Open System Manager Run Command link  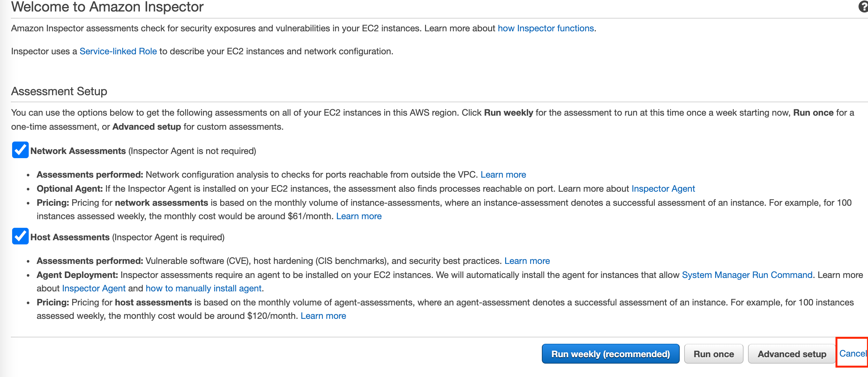pos(747,275)
